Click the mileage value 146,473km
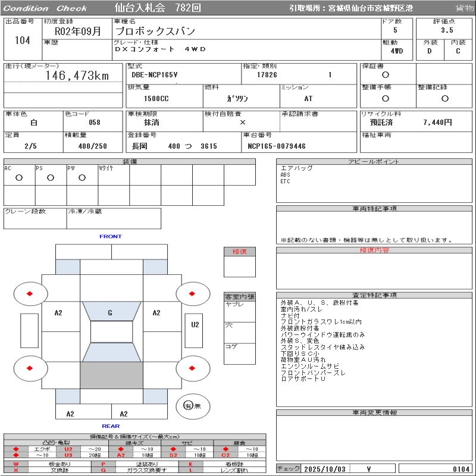 [77, 76]
